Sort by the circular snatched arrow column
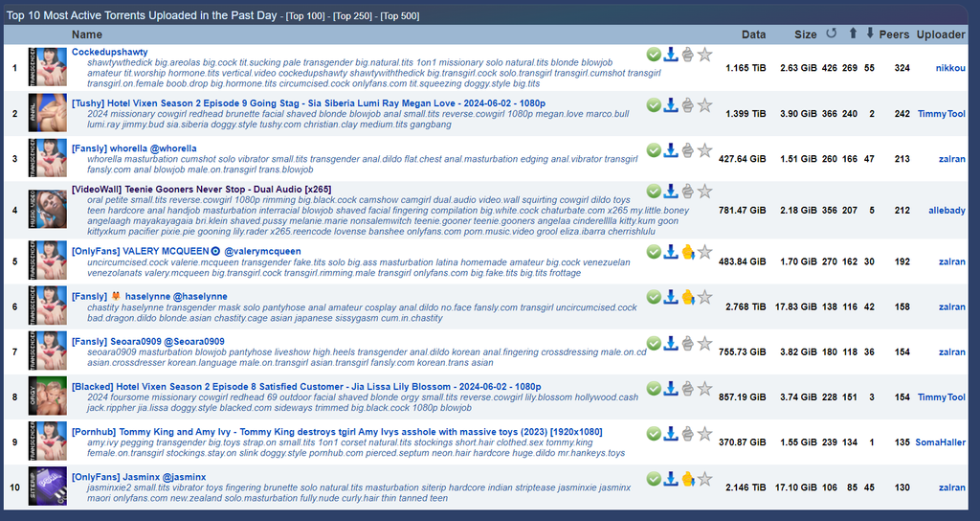The width and height of the screenshot is (980, 521). pyautogui.click(x=831, y=34)
